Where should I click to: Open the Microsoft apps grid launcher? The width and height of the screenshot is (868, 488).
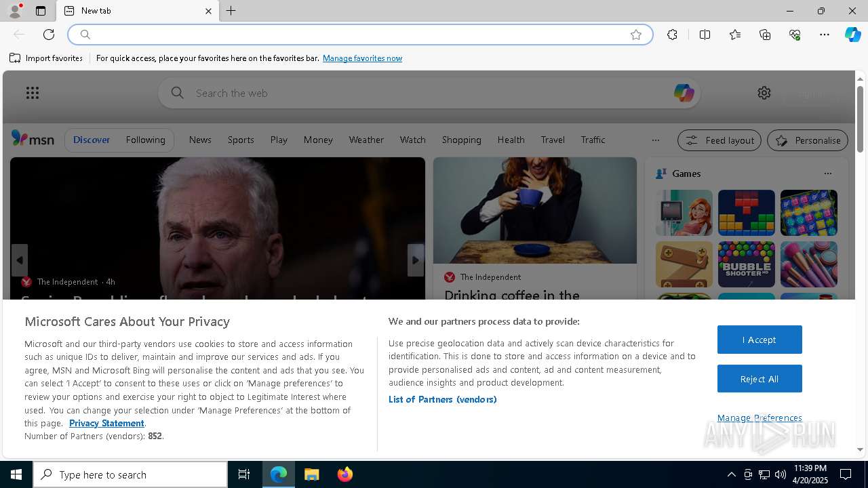click(33, 93)
